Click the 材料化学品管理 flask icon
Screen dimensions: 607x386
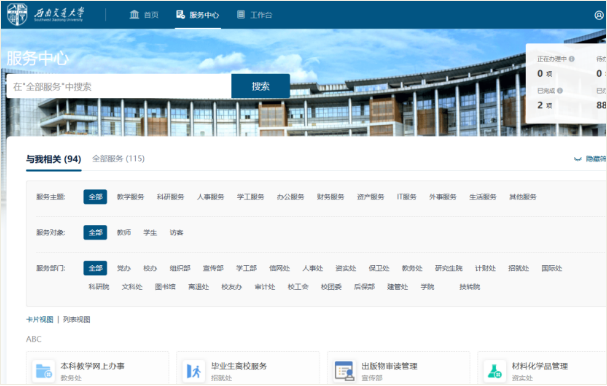point(495,371)
